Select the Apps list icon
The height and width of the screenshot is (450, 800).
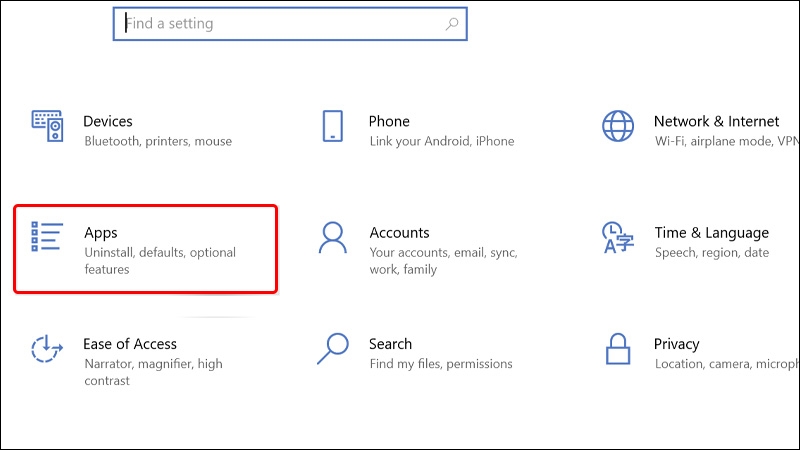47,237
